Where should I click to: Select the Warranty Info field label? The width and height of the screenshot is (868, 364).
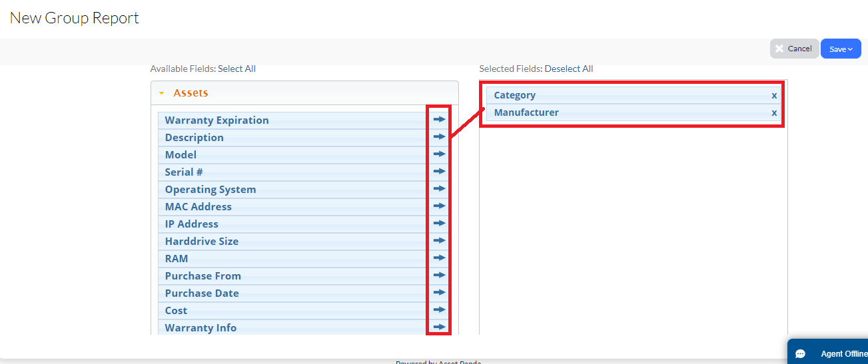[201, 328]
